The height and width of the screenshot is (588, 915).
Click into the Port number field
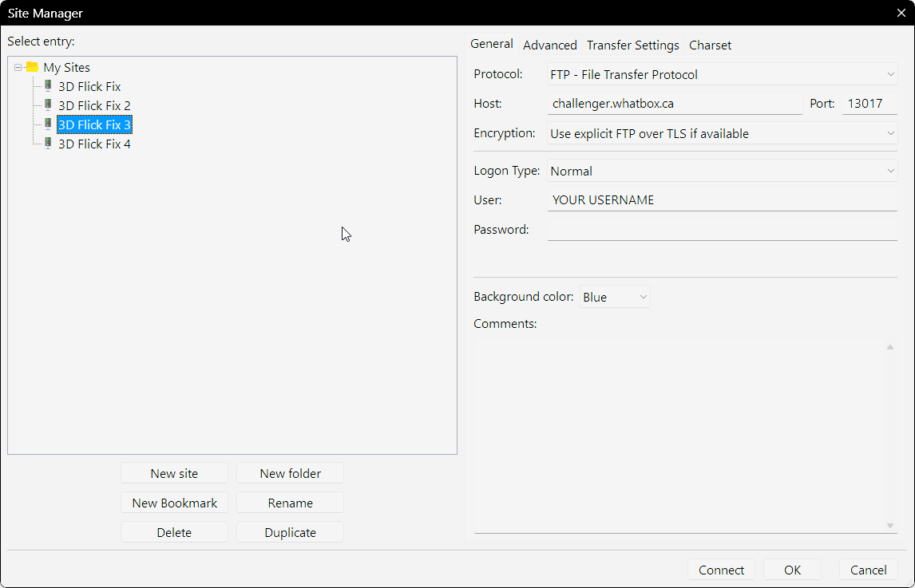(869, 104)
